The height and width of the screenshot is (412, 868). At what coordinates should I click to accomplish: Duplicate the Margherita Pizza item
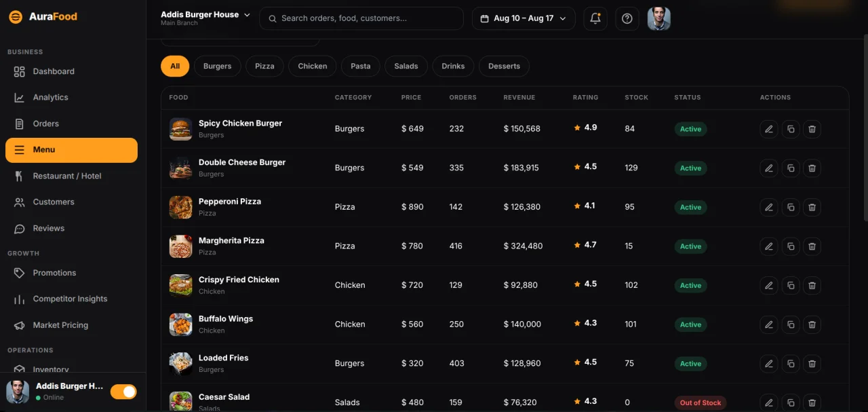791,246
